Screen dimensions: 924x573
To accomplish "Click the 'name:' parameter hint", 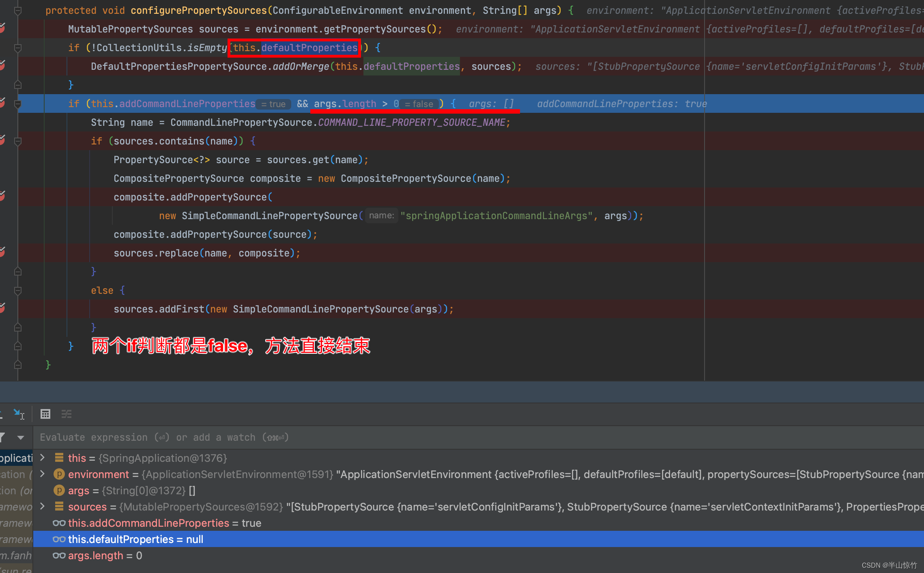I will [x=381, y=215].
